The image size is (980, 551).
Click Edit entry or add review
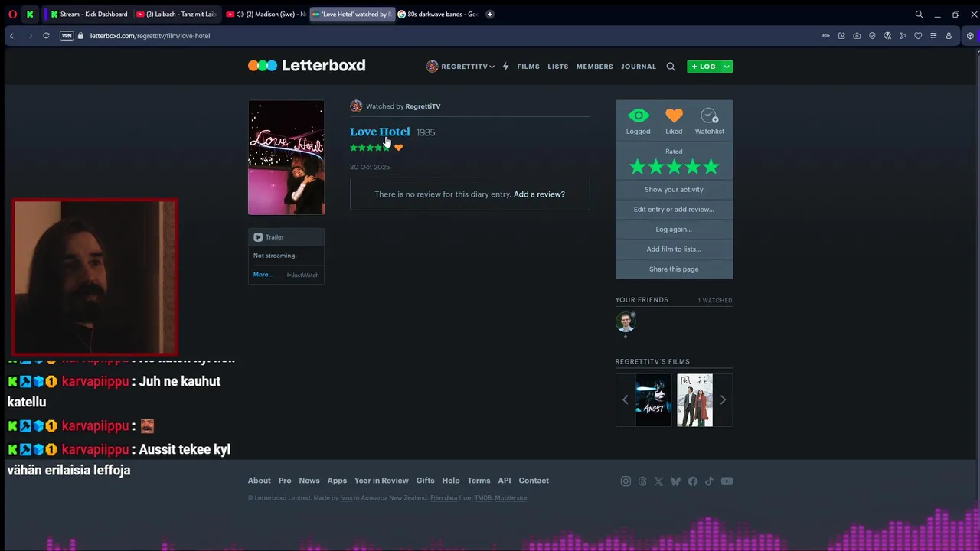point(674,210)
